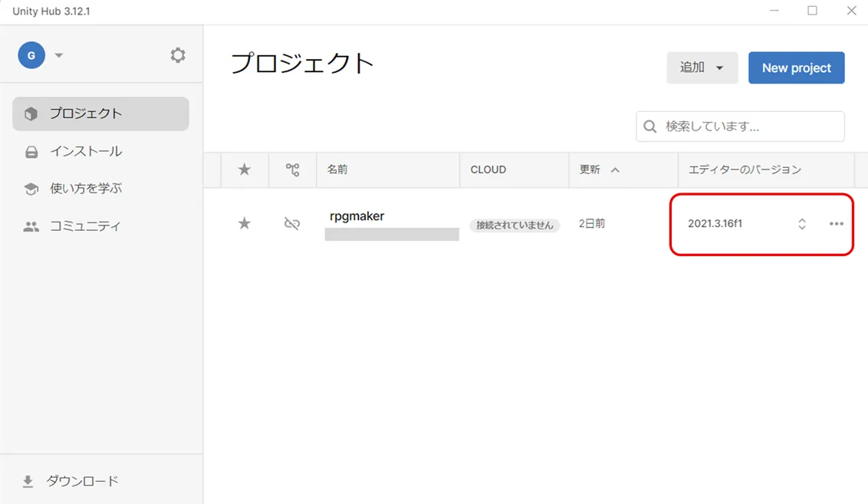Screen dimensions: 868x504
Task: Open the プロジェクト tab in sidebar
Action: 100,114
